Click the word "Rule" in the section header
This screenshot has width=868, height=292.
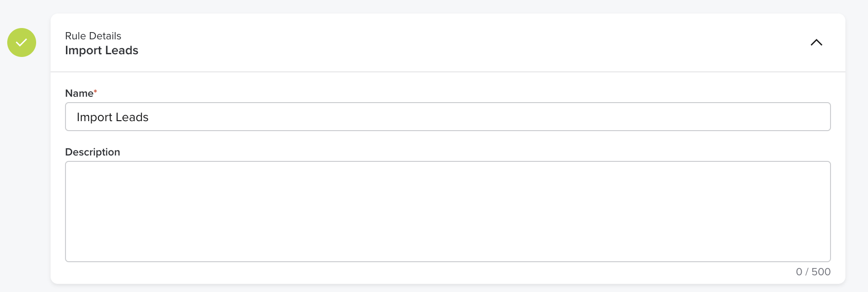[x=75, y=36]
